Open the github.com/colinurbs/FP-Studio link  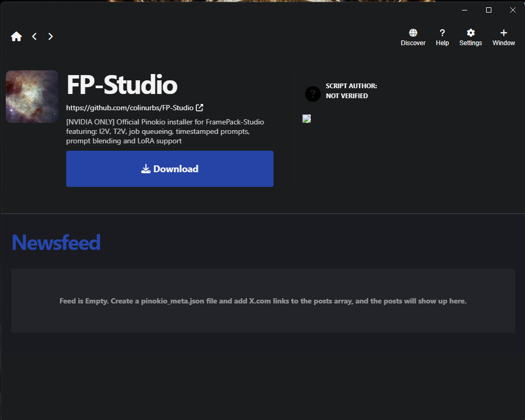pyautogui.click(x=130, y=108)
